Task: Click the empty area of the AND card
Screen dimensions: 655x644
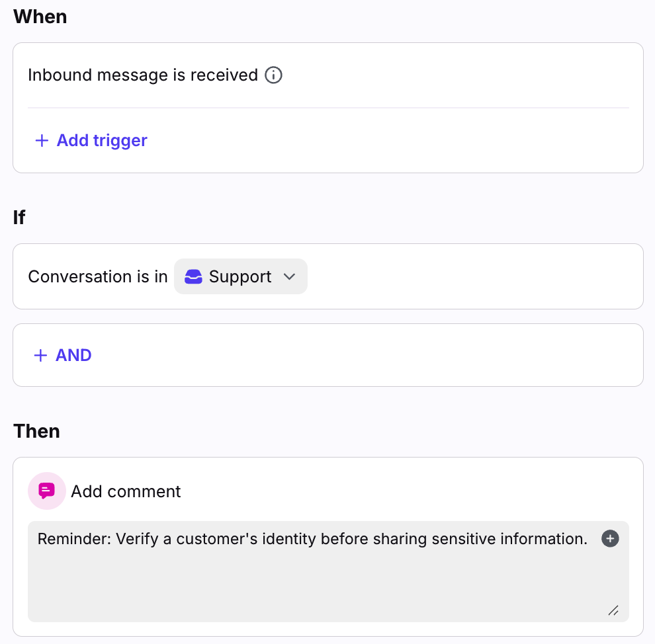Action: tap(364, 355)
